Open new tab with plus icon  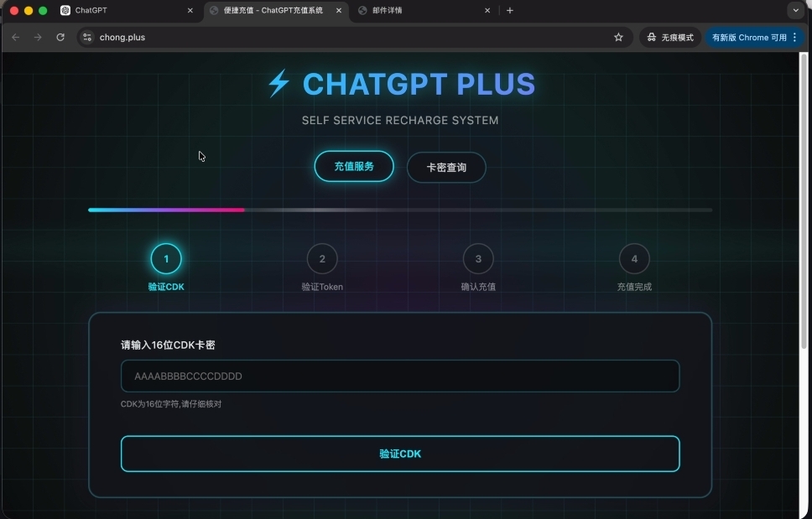510,11
